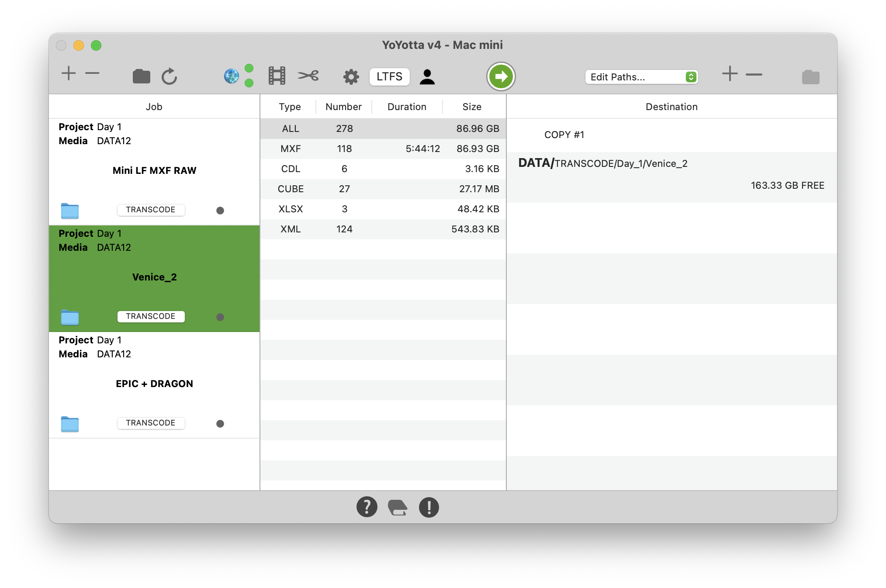
Task: Sort by the Duration column header
Action: point(407,107)
